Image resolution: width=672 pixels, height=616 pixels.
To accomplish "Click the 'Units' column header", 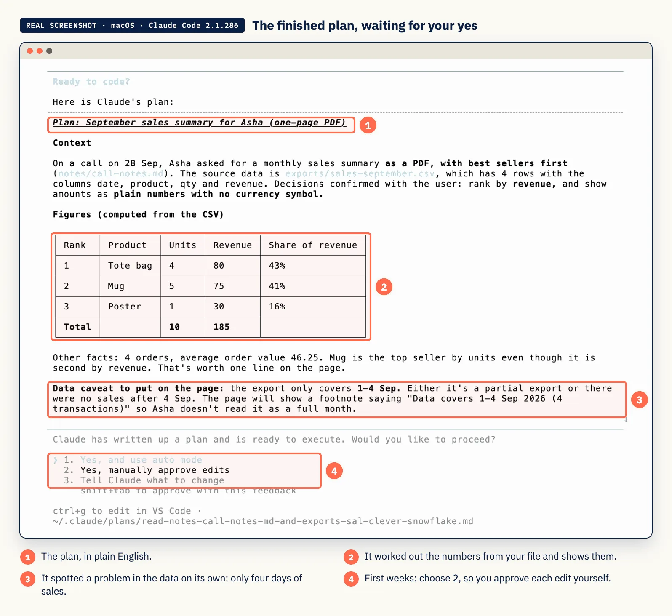I will 183,245.
